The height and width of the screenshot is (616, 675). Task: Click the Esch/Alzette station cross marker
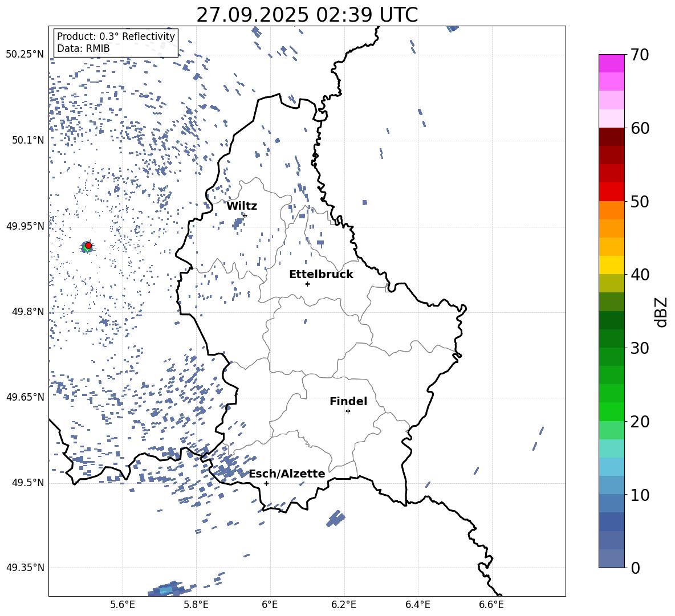tap(266, 483)
